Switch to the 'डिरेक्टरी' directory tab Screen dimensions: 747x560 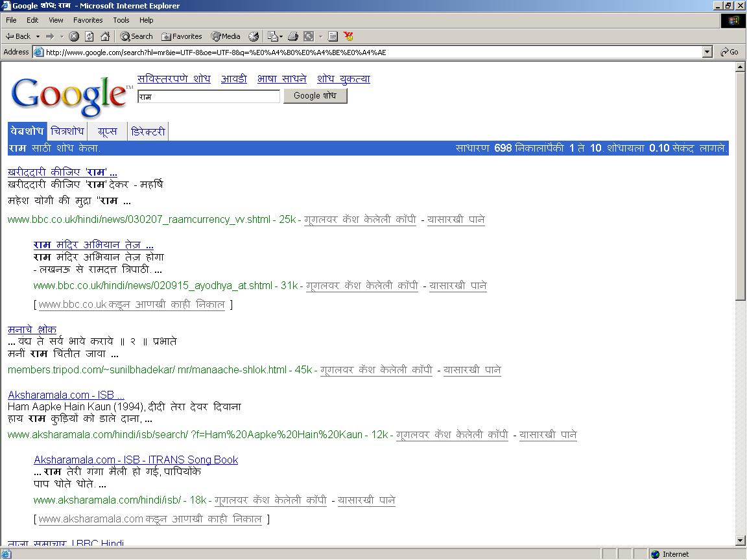pyautogui.click(x=148, y=132)
